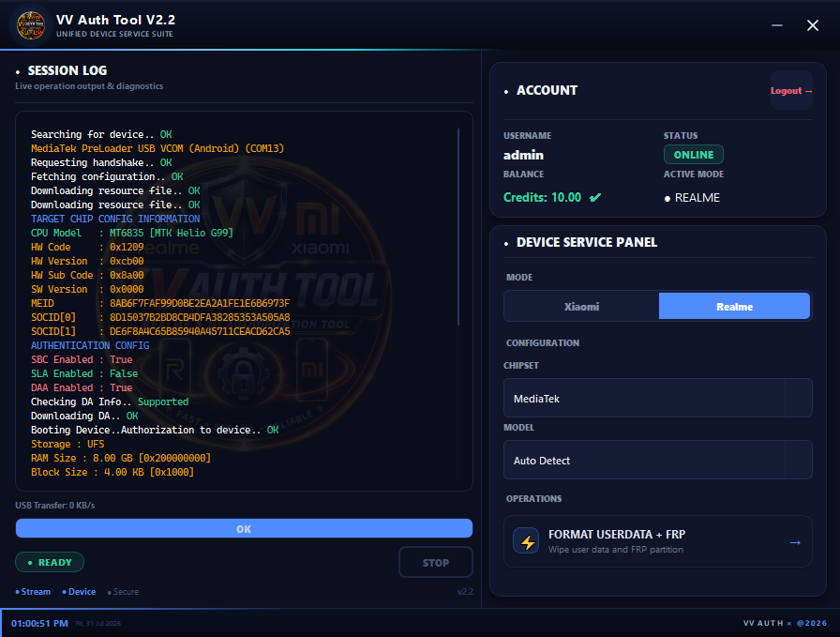840x637 pixels.
Task: Click the SBC Enabled : True line
Action: pyautogui.click(x=82, y=359)
